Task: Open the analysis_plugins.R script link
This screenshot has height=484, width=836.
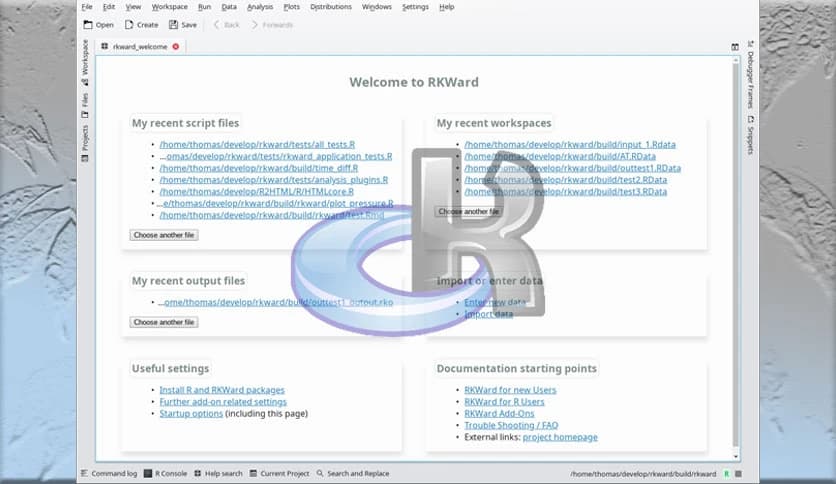Action: [x=274, y=180]
